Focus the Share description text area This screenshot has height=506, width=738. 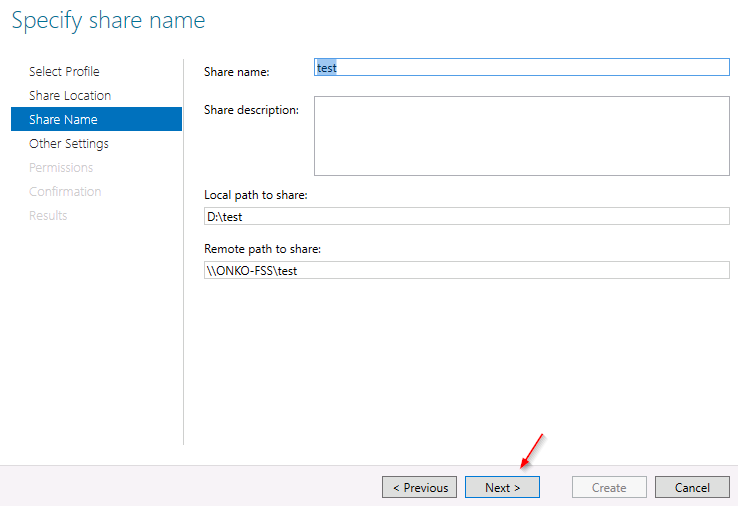[x=521, y=136]
